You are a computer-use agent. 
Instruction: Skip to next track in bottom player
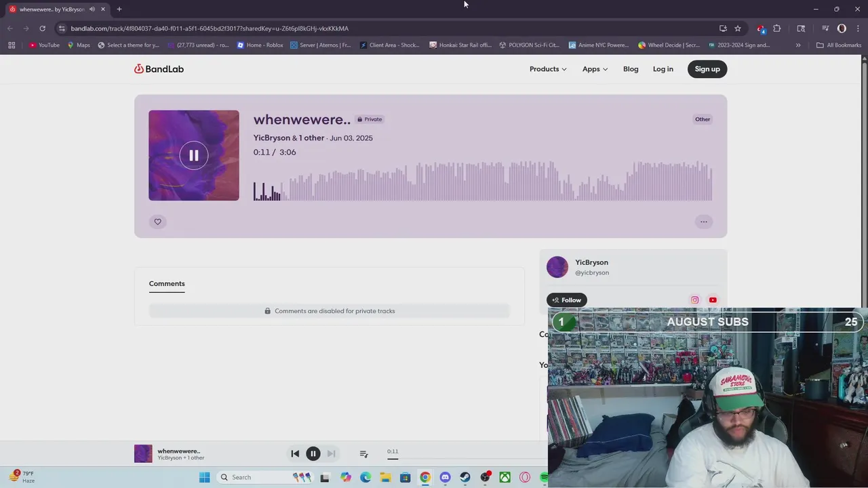pyautogui.click(x=331, y=453)
